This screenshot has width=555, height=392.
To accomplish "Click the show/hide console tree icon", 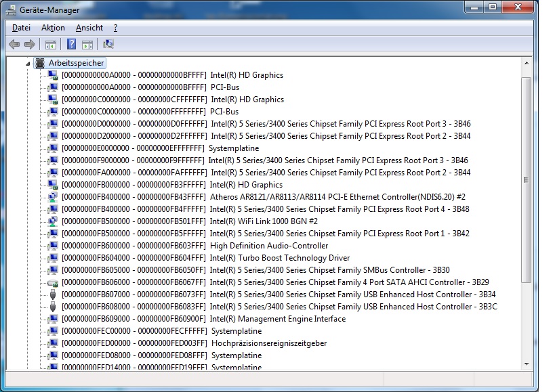I will pos(51,45).
